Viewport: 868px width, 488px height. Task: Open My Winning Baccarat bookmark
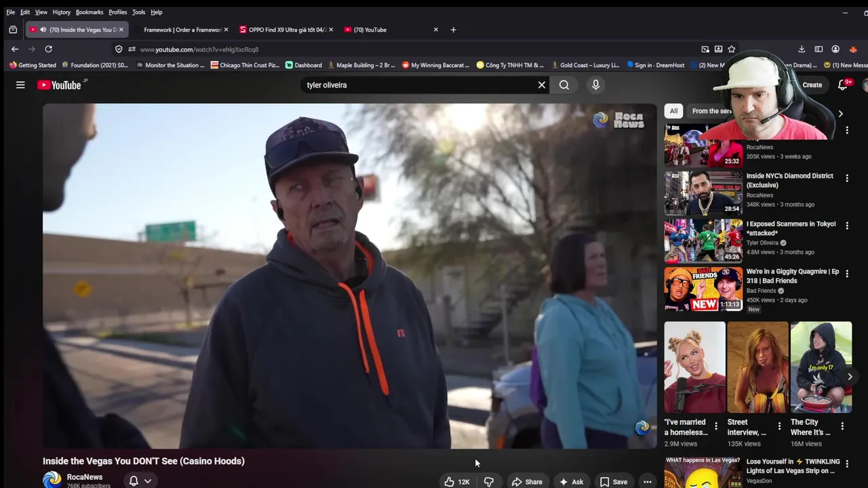(436, 65)
